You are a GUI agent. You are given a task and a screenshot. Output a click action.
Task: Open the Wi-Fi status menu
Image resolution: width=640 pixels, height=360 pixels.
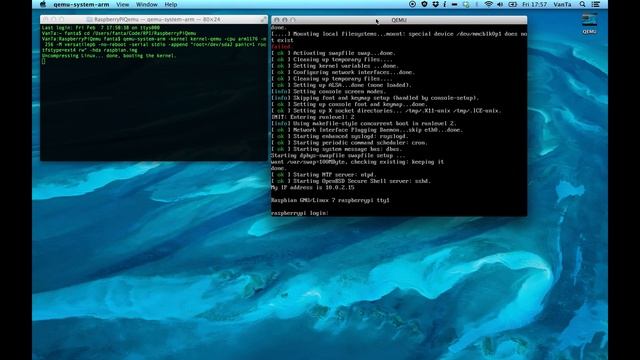click(x=488, y=4)
